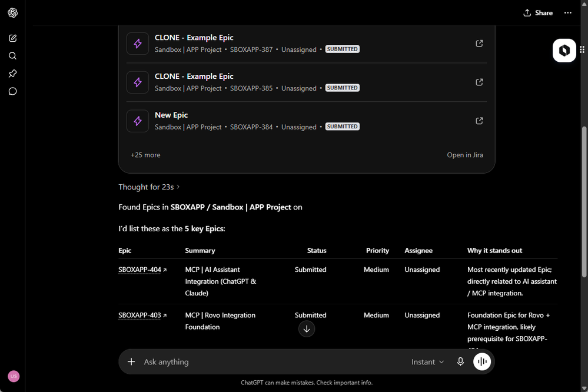Open the search chats magnifier icon
Screen dimensions: 588x392
pos(13,56)
